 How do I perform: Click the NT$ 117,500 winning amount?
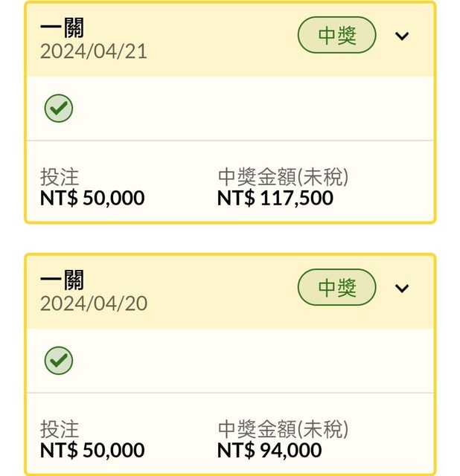[x=275, y=199]
